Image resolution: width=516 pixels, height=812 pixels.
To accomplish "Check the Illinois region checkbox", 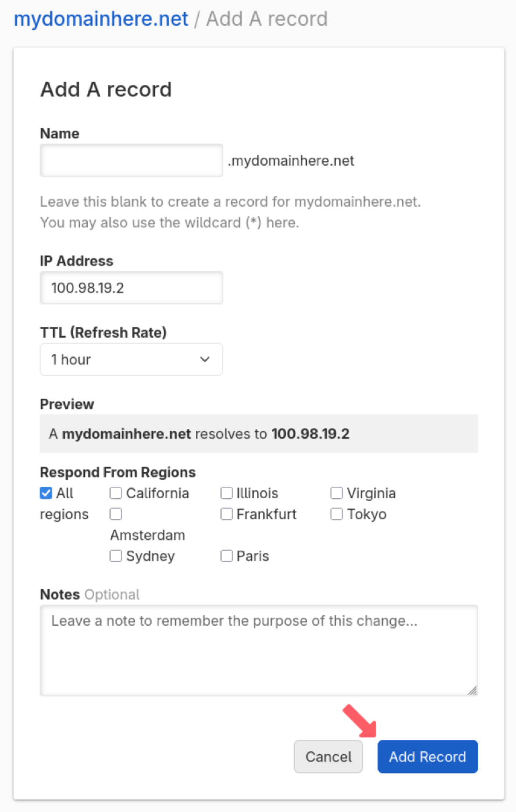I will click(x=226, y=493).
